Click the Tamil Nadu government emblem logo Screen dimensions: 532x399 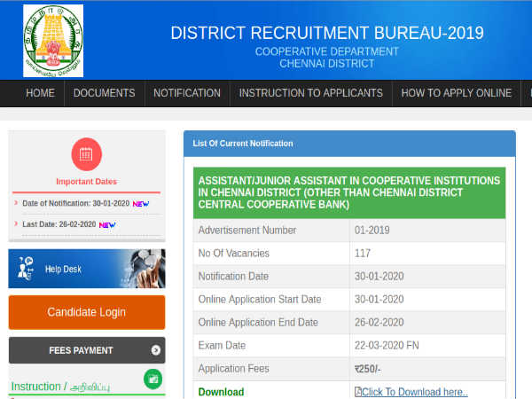click(x=53, y=41)
